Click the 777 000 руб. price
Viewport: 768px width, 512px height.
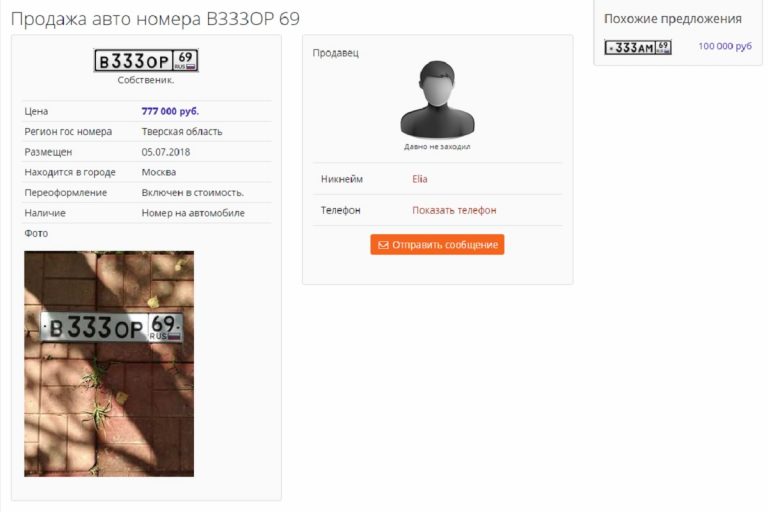click(x=170, y=111)
